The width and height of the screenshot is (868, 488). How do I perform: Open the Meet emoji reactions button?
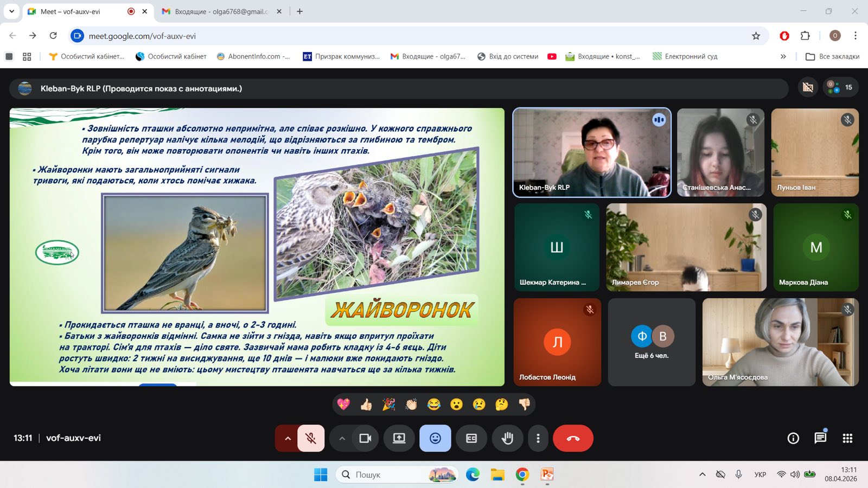435,438
